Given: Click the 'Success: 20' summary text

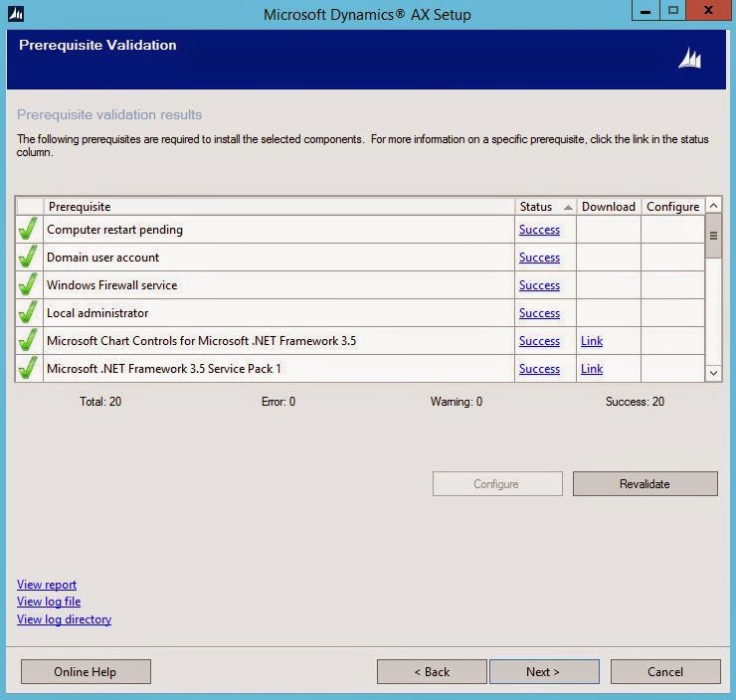Looking at the screenshot, I should coord(635,401).
